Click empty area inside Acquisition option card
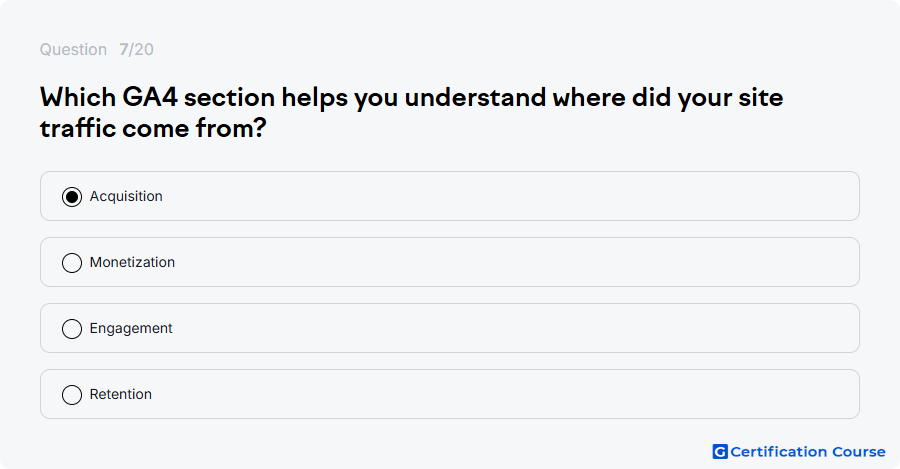The image size is (900, 469). (505, 196)
